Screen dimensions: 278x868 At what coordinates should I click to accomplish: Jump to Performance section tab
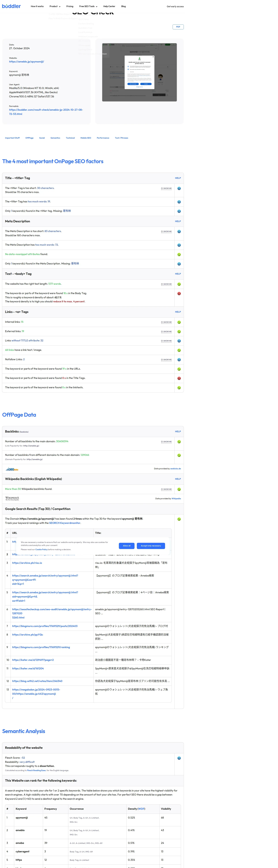[103, 138]
